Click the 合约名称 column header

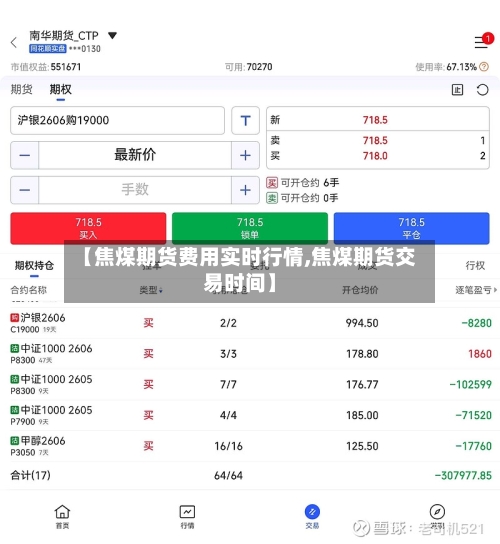[x=28, y=290]
